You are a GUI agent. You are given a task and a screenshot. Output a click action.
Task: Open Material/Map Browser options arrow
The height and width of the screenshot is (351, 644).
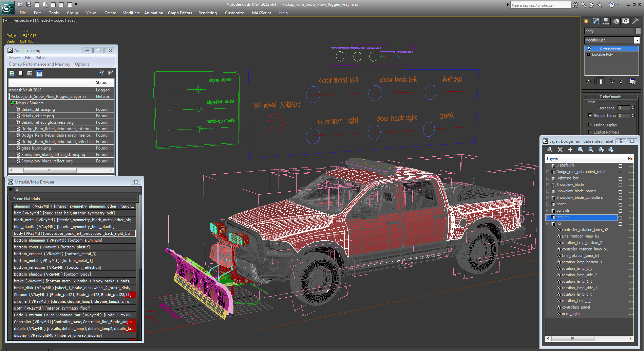pos(11,190)
